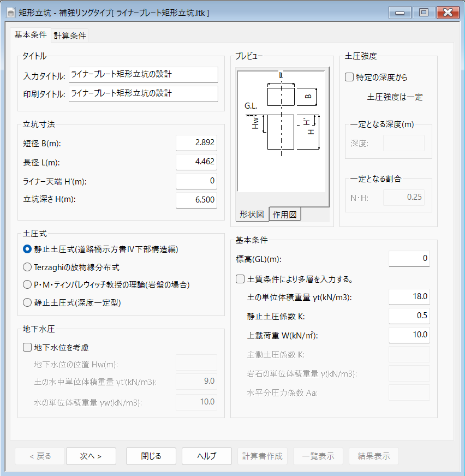Open the 作用図 preview tab
The image size is (465, 476).
(x=284, y=215)
